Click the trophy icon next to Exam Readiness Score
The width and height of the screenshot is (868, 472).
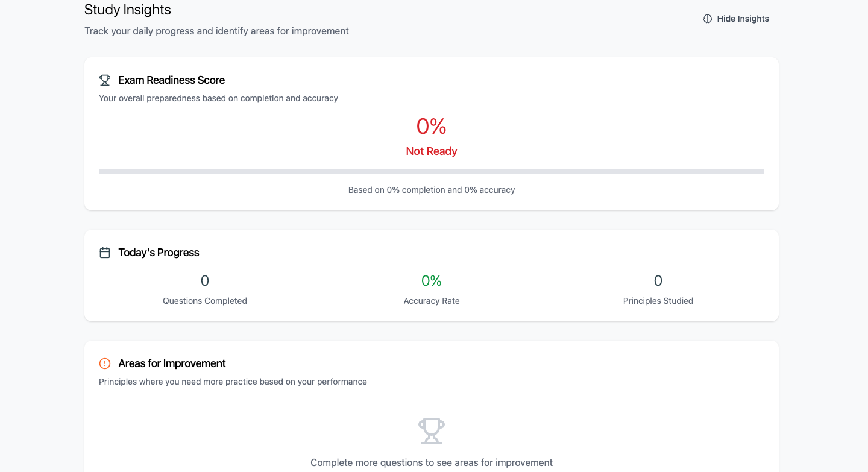(105, 80)
